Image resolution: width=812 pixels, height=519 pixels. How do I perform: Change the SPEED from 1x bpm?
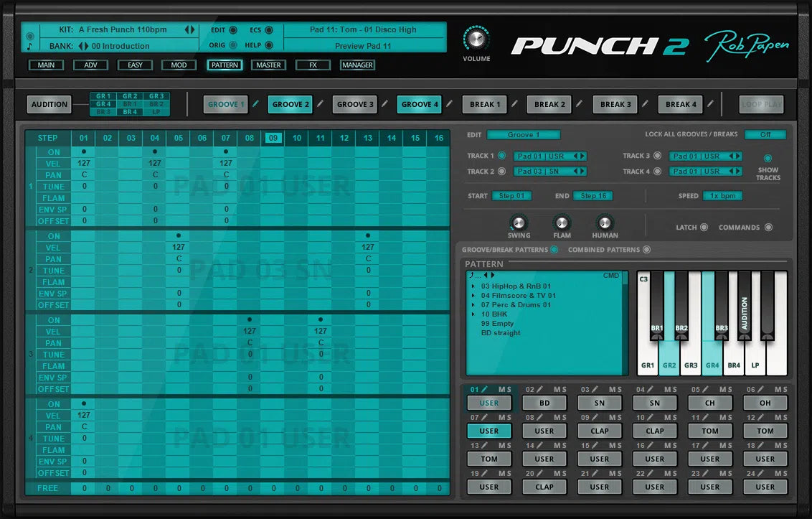click(x=722, y=195)
